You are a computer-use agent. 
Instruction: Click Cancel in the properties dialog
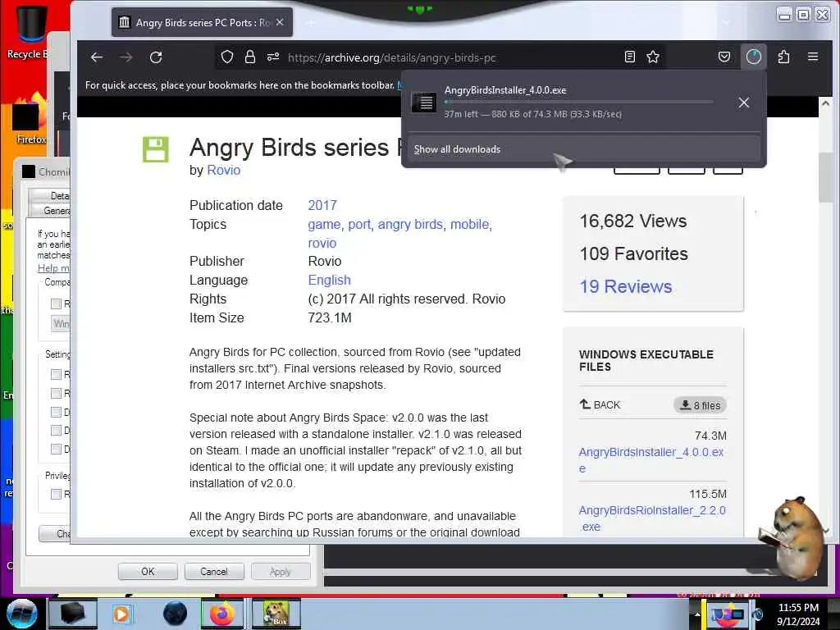[214, 572]
